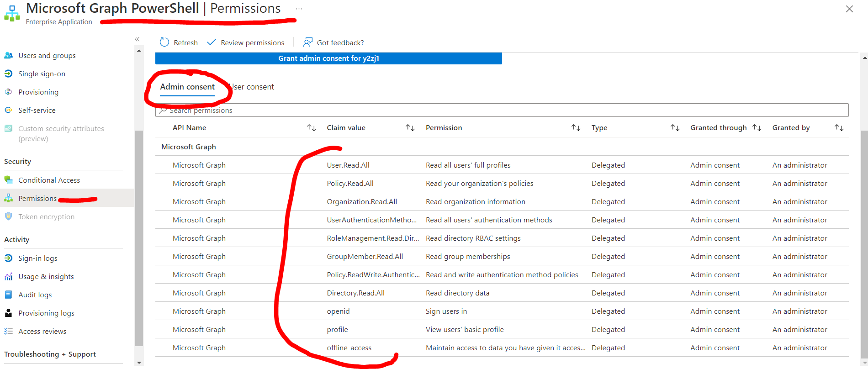The width and height of the screenshot is (868, 369).
Task: Click the Token encryption shield icon
Action: pyautogui.click(x=8, y=216)
